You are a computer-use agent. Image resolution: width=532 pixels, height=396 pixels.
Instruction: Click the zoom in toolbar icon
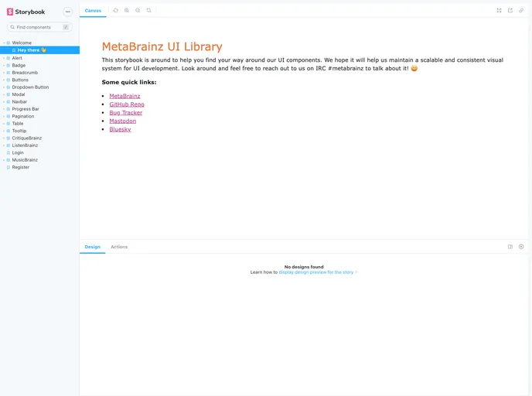pos(127,11)
